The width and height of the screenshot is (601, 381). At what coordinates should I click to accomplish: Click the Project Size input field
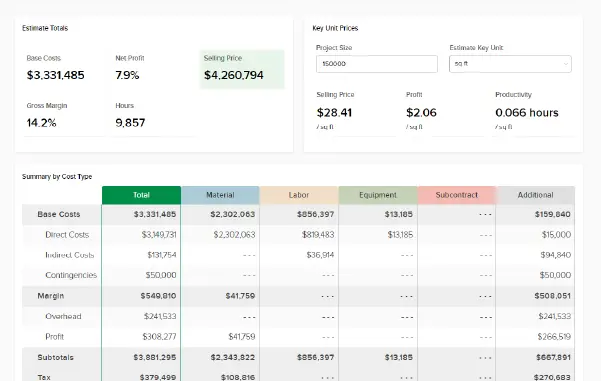click(376, 64)
